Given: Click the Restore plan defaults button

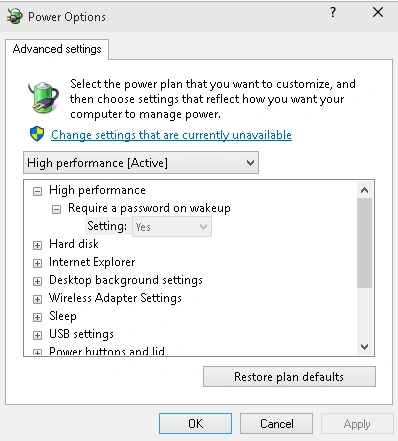Looking at the screenshot, I should 289,377.
